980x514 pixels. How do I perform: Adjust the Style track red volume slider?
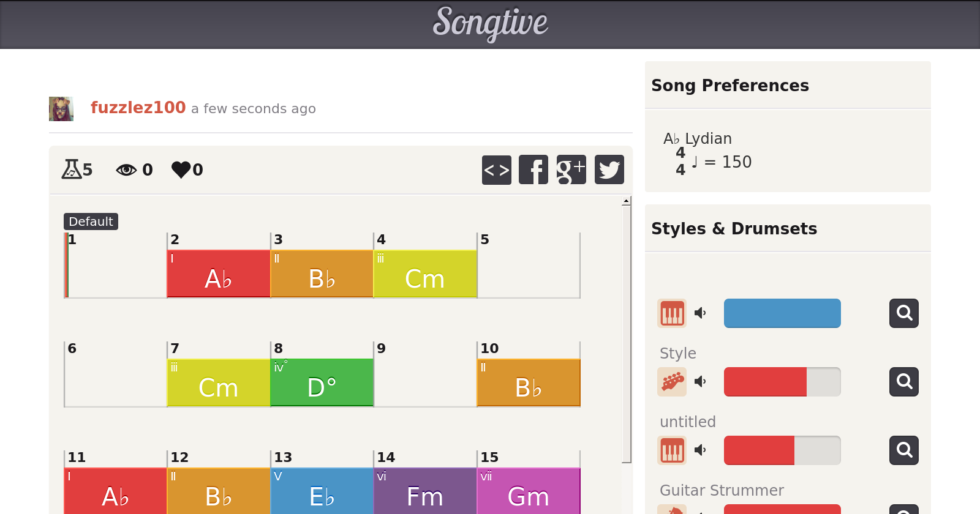pyautogui.click(x=782, y=382)
